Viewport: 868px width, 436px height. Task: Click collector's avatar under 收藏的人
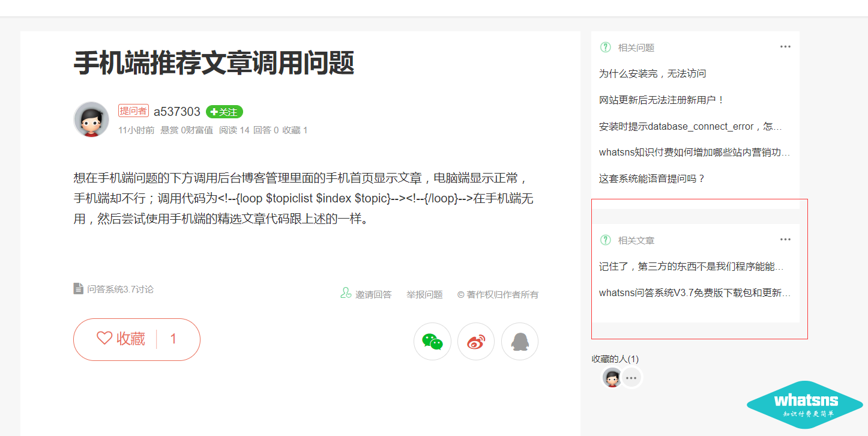coord(612,378)
